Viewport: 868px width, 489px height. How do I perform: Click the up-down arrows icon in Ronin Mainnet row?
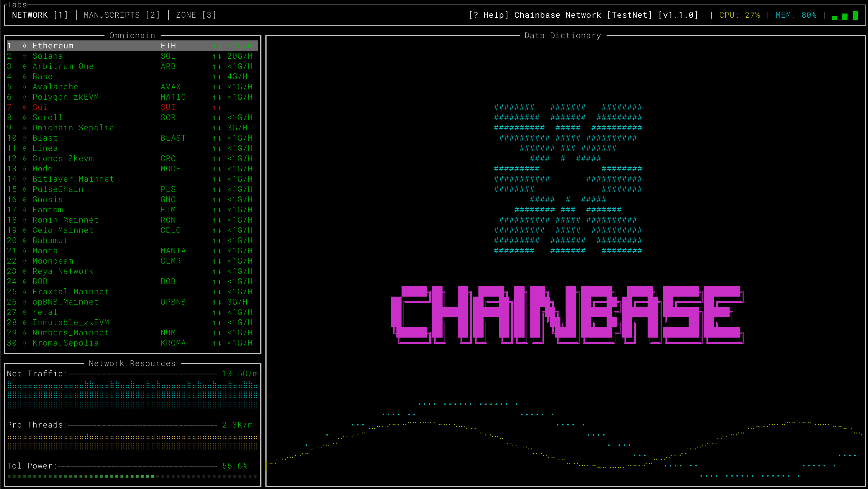(217, 220)
